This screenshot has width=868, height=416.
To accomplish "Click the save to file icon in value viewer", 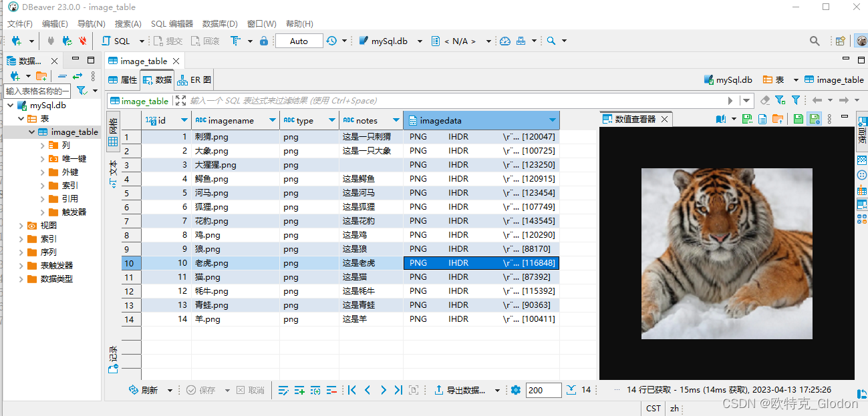I will click(747, 119).
